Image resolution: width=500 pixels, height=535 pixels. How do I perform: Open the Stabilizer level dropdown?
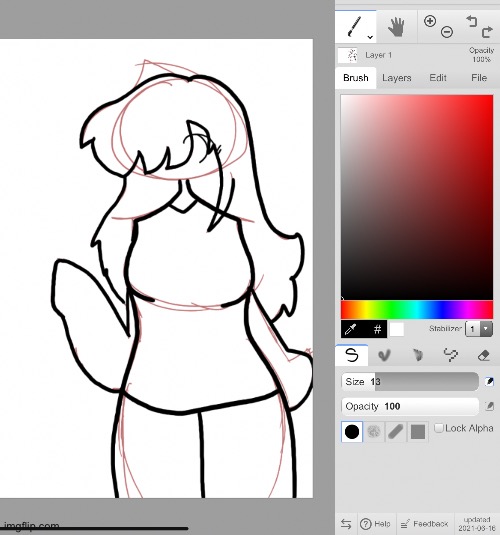pyautogui.click(x=479, y=329)
